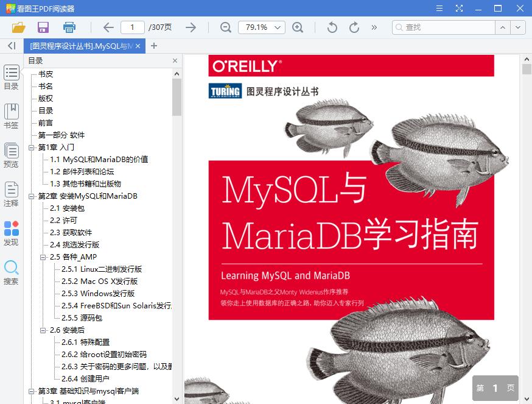
Task: Click the 第 1 页 page indicator
Action: click(x=495, y=388)
